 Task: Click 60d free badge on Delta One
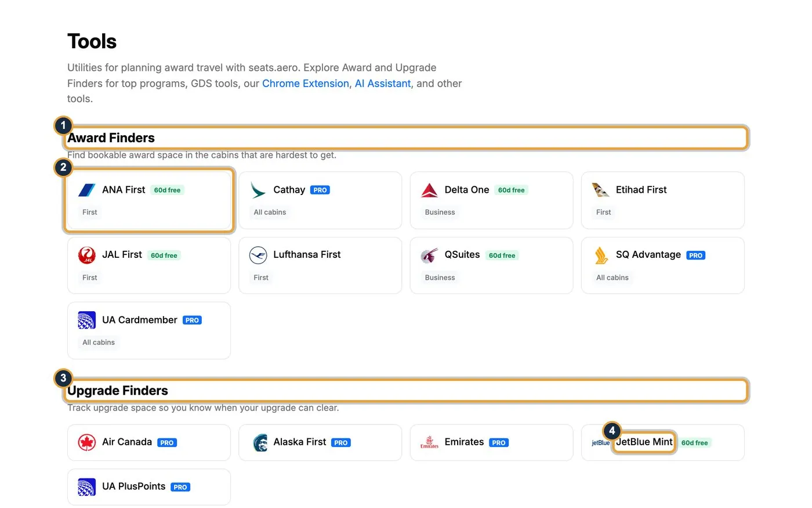[511, 190]
